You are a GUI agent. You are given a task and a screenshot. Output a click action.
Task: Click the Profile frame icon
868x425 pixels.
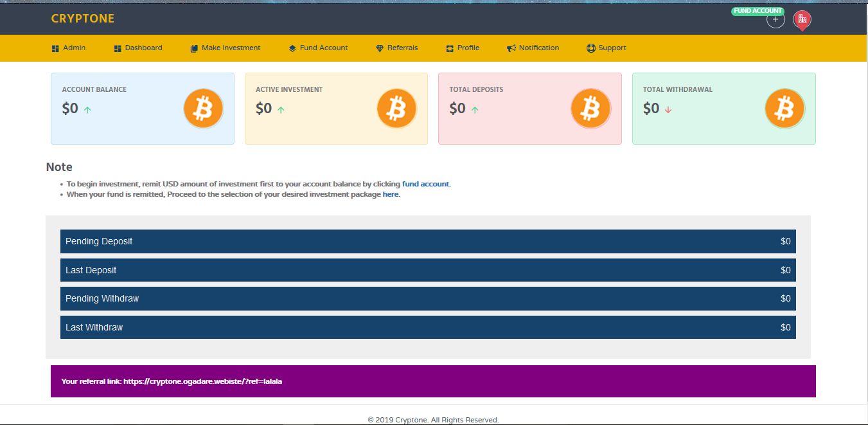(450, 48)
